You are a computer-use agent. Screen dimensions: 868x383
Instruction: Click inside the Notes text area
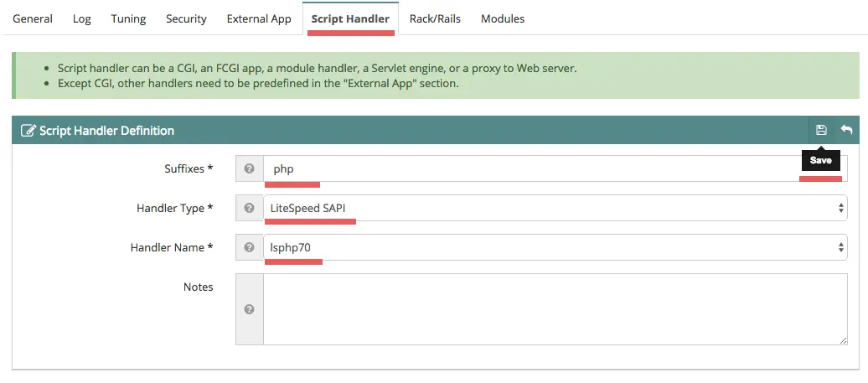point(555,309)
